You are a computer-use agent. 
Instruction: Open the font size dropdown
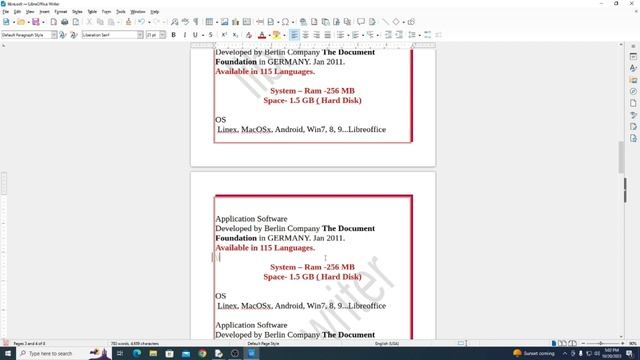point(162,35)
